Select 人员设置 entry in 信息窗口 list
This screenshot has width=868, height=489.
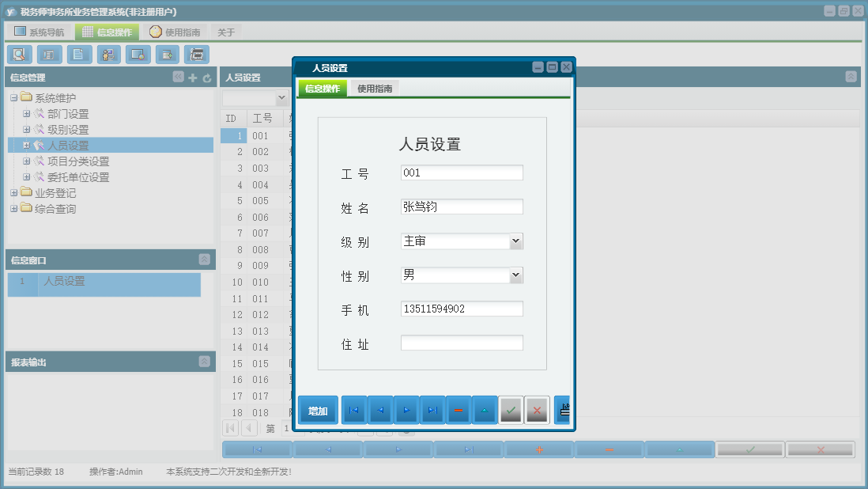pyautogui.click(x=104, y=284)
